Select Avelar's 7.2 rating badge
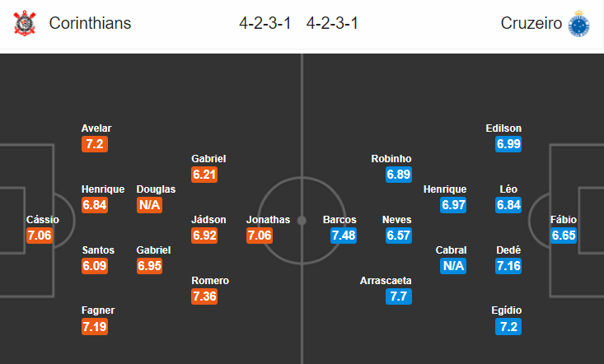The height and width of the screenshot is (364, 604). (95, 144)
